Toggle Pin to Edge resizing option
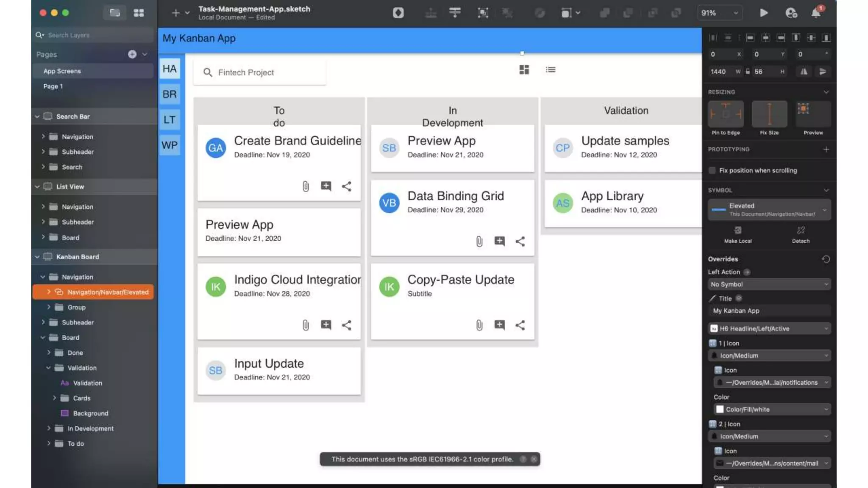The image size is (868, 488). tap(726, 114)
